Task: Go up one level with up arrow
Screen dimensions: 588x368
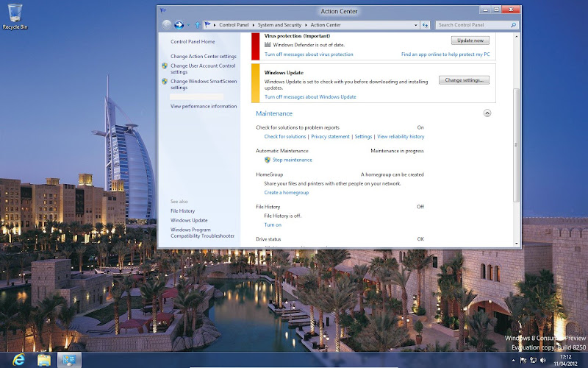Action: pos(198,25)
